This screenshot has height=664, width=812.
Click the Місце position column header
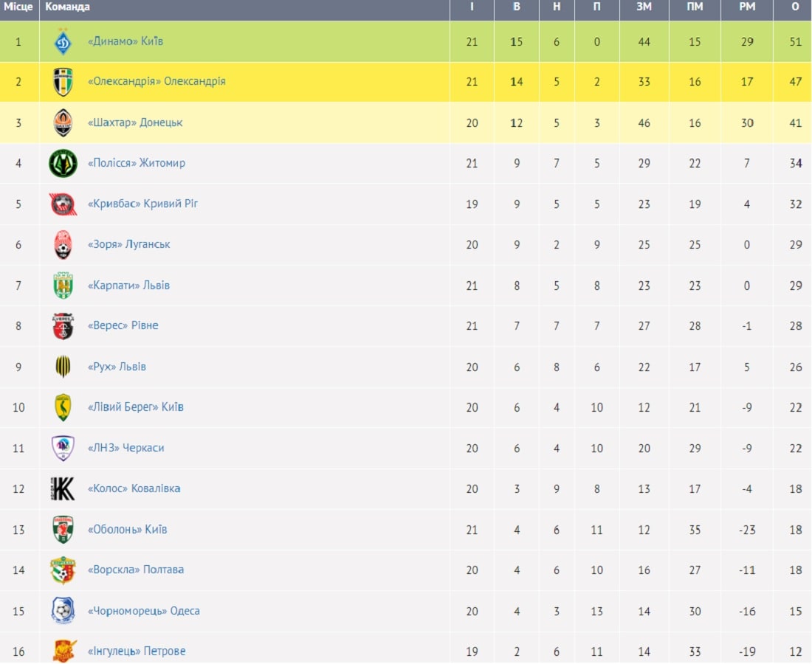[x=18, y=7]
